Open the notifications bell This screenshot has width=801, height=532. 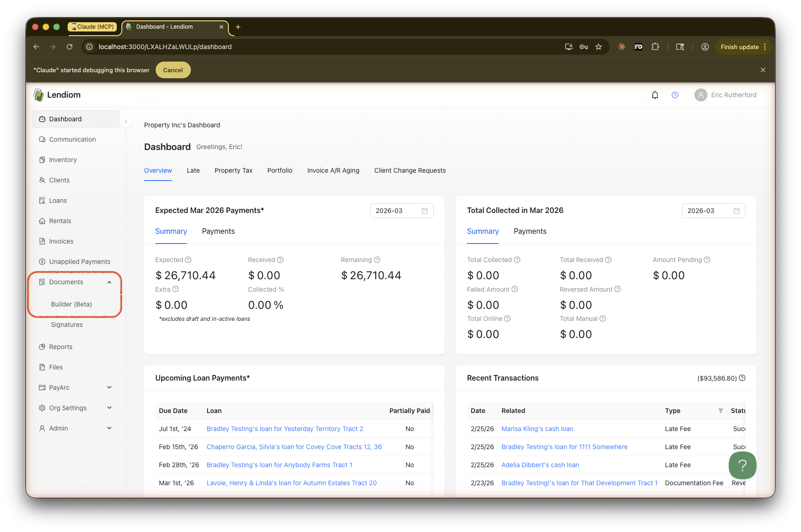click(655, 95)
